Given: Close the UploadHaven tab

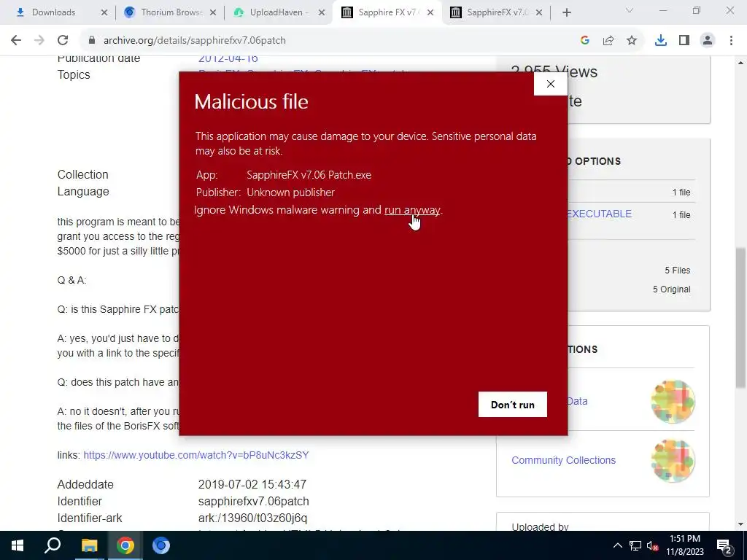Looking at the screenshot, I should (322, 12).
